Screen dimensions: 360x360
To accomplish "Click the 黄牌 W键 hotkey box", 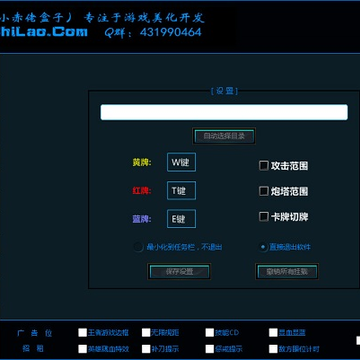I will pyautogui.click(x=181, y=162).
